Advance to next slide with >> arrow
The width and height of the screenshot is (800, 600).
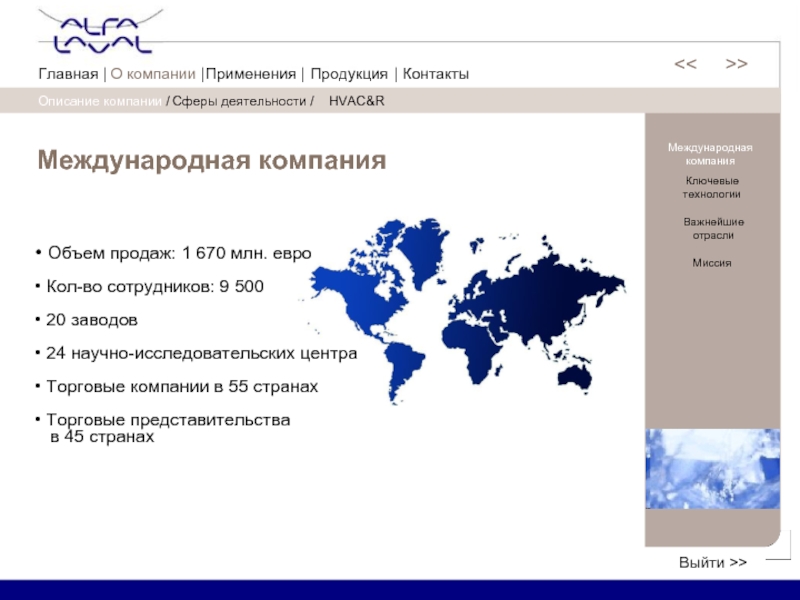[x=736, y=64]
